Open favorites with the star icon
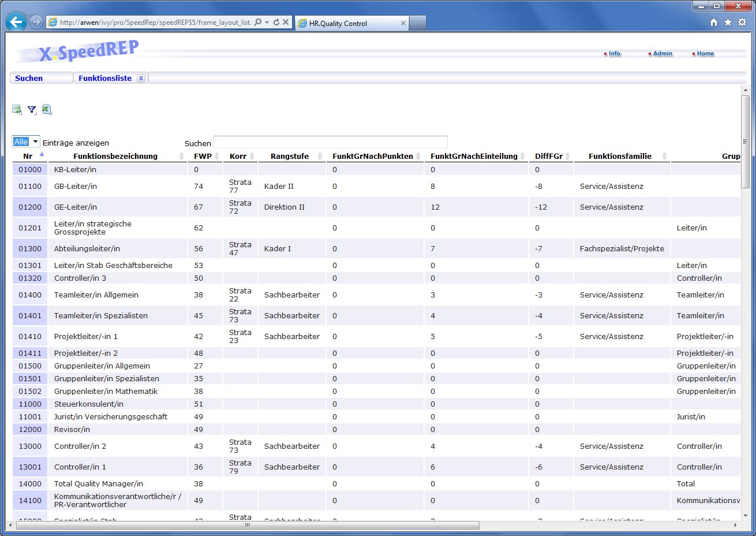The image size is (756, 536). (x=728, y=23)
